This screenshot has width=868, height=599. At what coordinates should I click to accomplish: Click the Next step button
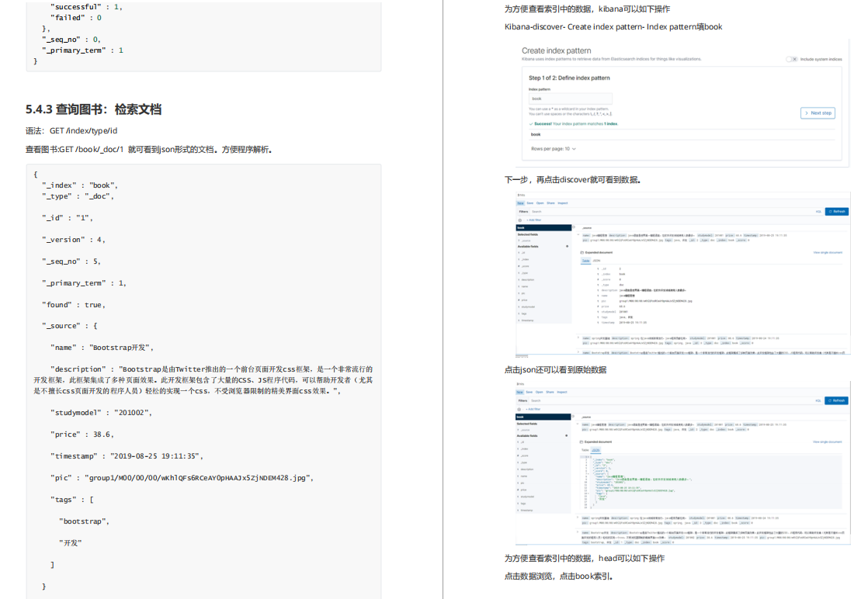coord(818,113)
